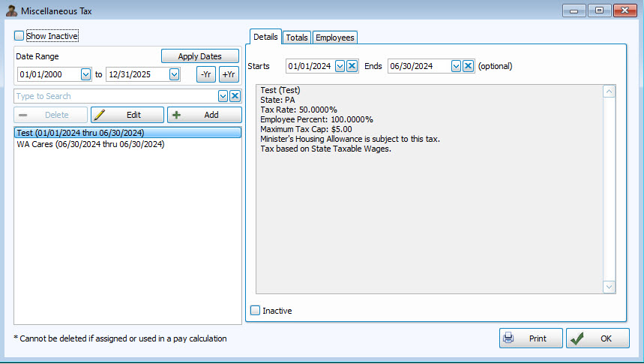Image resolution: width=644 pixels, height=364 pixels.
Task: Open the date range end 12/31/2025 dropdown
Action: 174,74
